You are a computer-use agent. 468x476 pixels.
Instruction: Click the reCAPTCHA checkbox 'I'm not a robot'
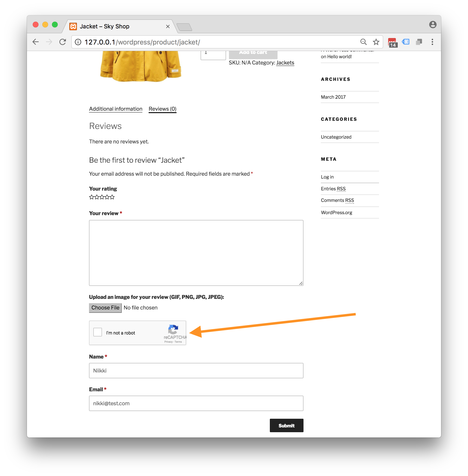(98, 333)
